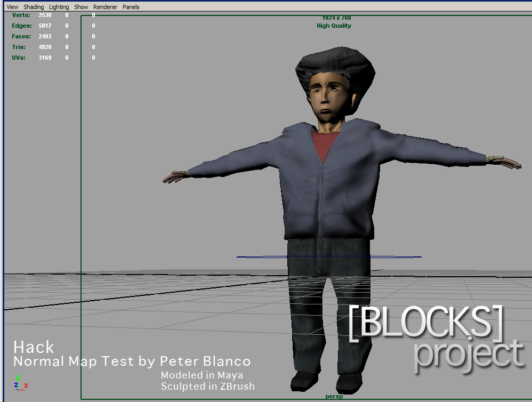532x402 pixels.
Task: Open the Shading menu
Action: click(x=34, y=7)
